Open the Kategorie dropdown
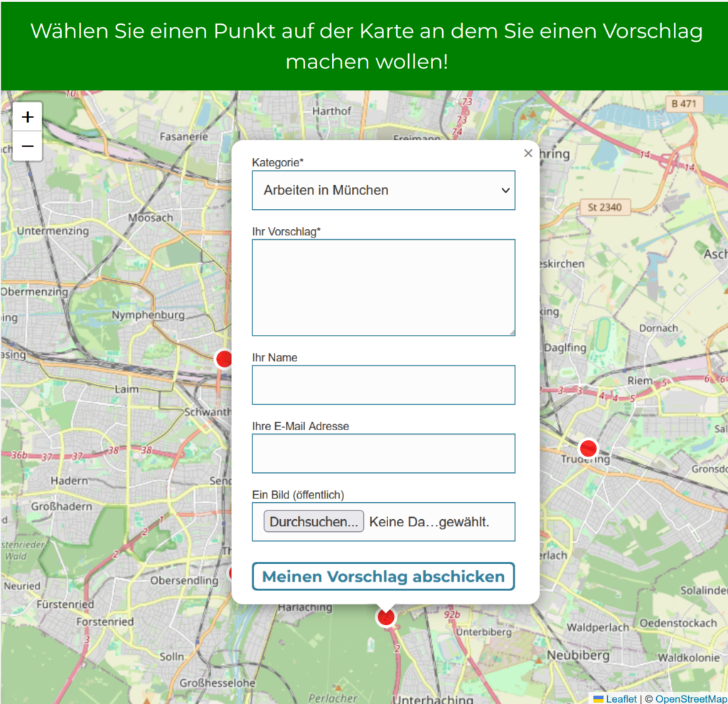This screenshot has height=704, width=728. (383, 190)
